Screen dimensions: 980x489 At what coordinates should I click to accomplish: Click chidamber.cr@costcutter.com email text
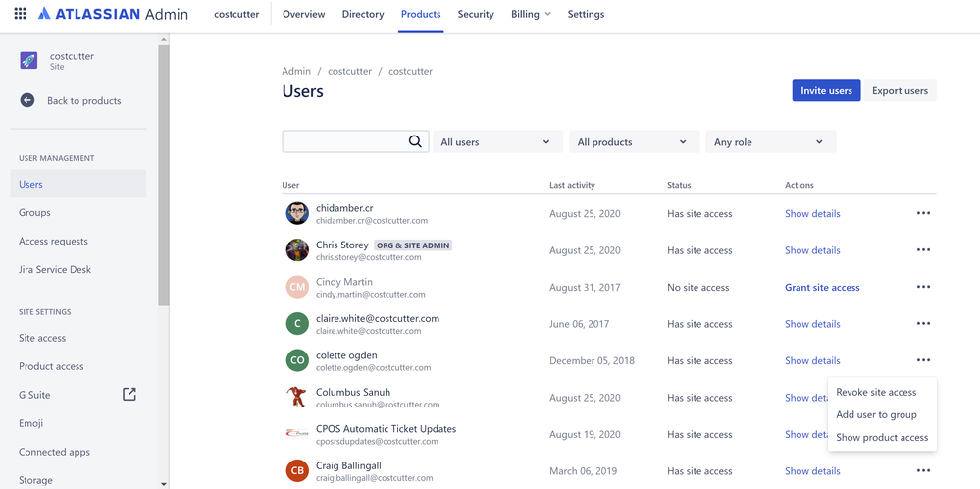(372, 221)
